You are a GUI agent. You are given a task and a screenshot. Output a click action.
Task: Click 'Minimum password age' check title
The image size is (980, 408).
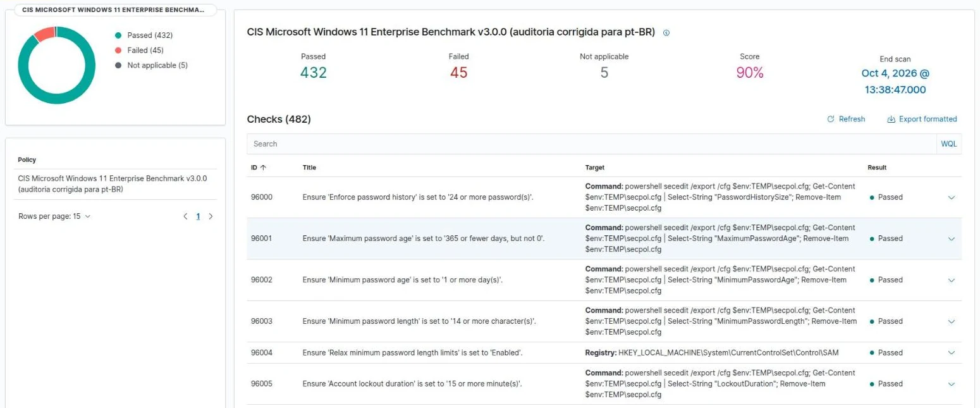click(x=403, y=280)
